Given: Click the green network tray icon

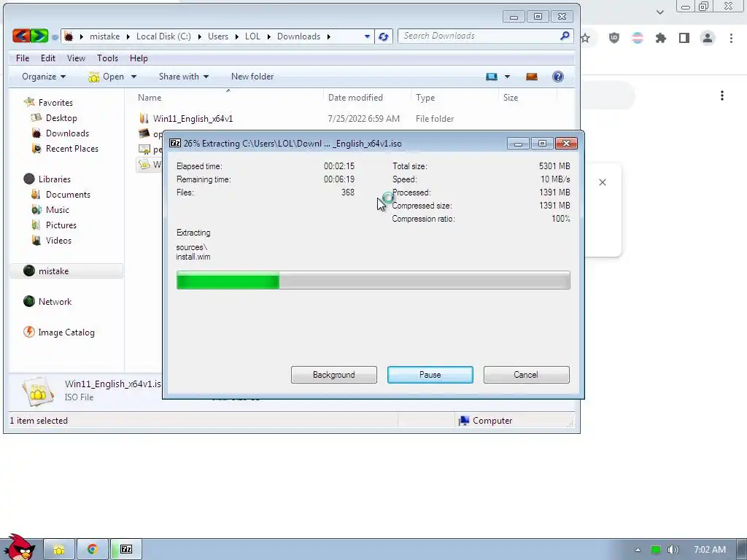Looking at the screenshot, I should coord(656,550).
